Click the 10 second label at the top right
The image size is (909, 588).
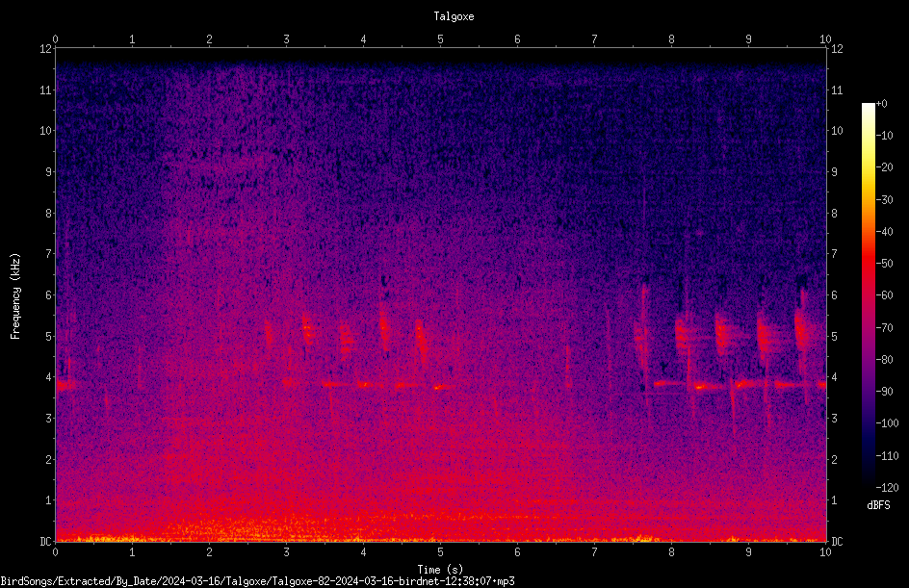825,39
